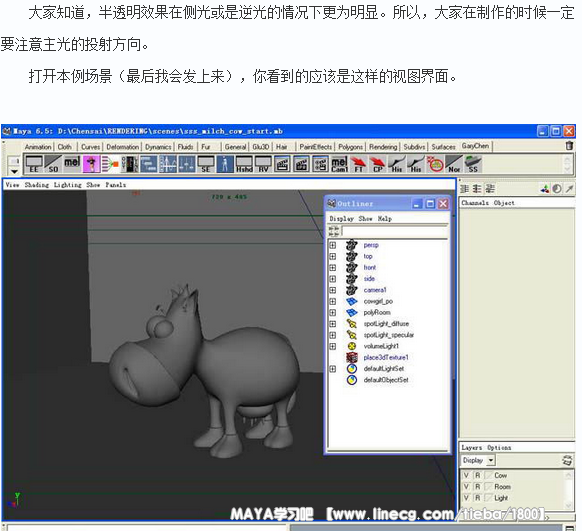Expand the spotLight_specular node

click(333, 335)
